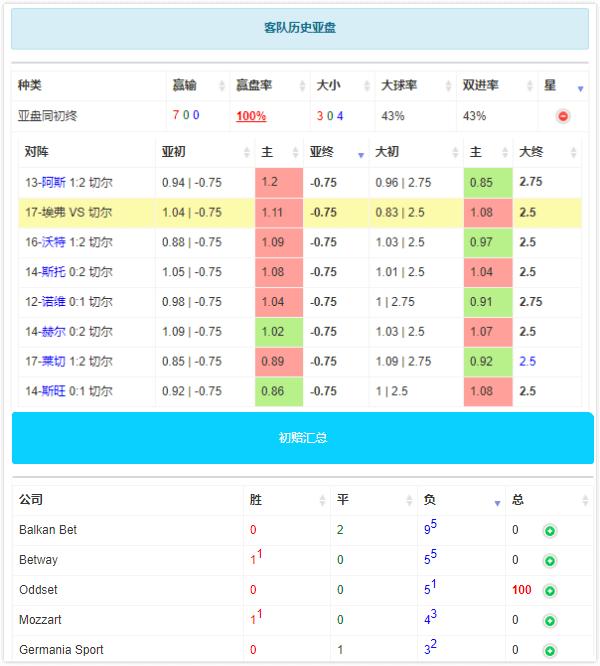The width and height of the screenshot is (600, 666).
Task: Sort by the 大球率 column
Action: [416, 85]
